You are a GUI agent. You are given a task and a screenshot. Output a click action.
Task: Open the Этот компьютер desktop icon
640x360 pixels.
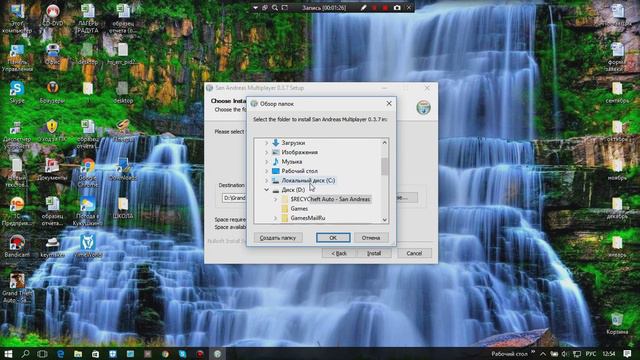pos(17,18)
